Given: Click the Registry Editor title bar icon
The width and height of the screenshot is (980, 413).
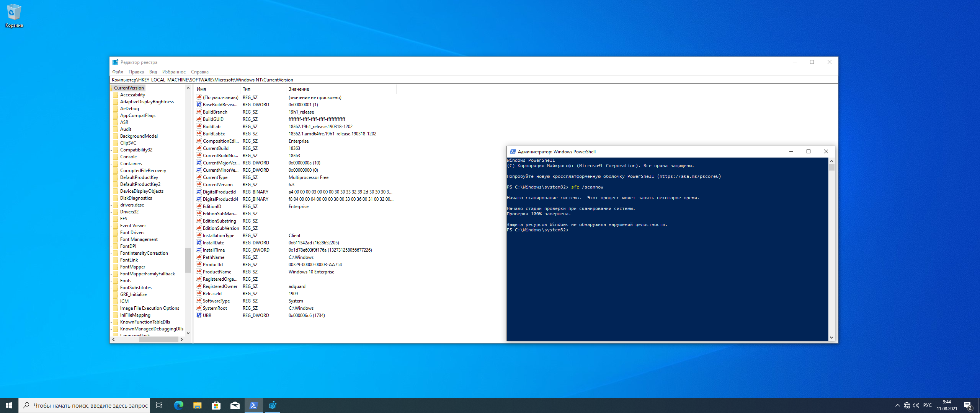Looking at the screenshot, I should point(115,62).
